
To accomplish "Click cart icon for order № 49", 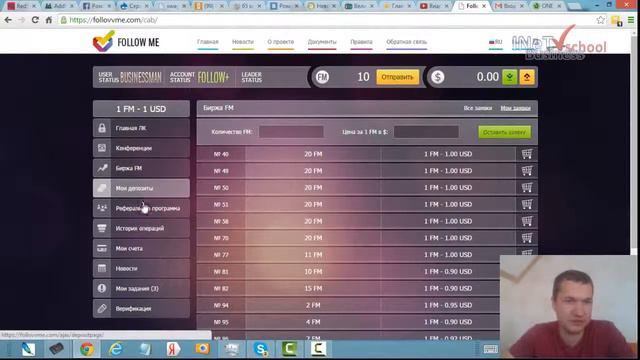I will (527, 171).
